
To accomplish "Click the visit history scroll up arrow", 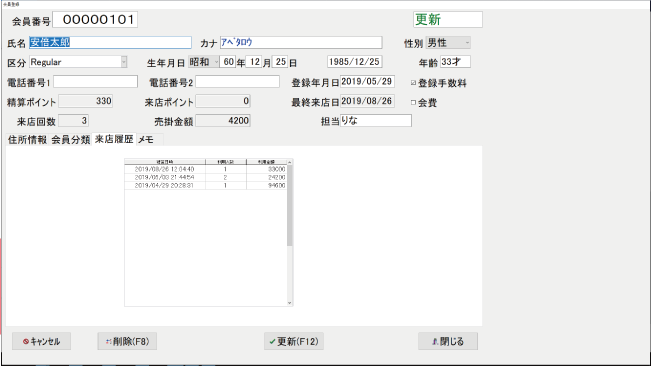I will coord(289,162).
